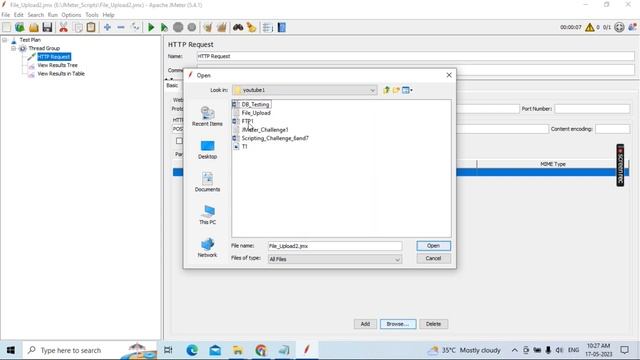Screen dimensions: 640x360
Task: Click the Port Number field
Action: [592, 109]
